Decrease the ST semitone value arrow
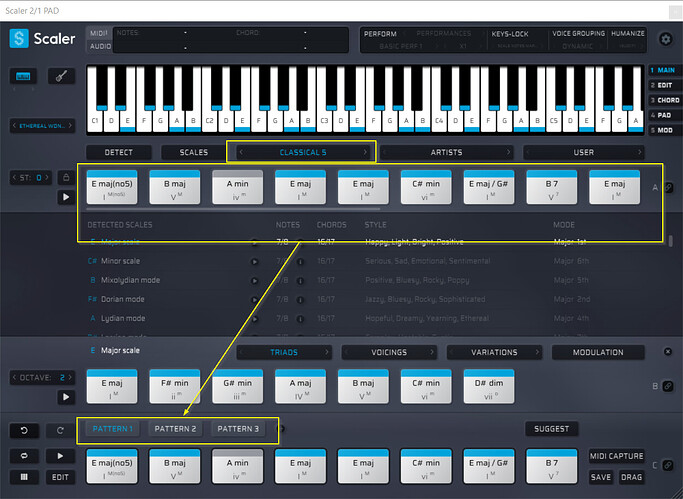The width and height of the screenshot is (683, 499). point(14,178)
